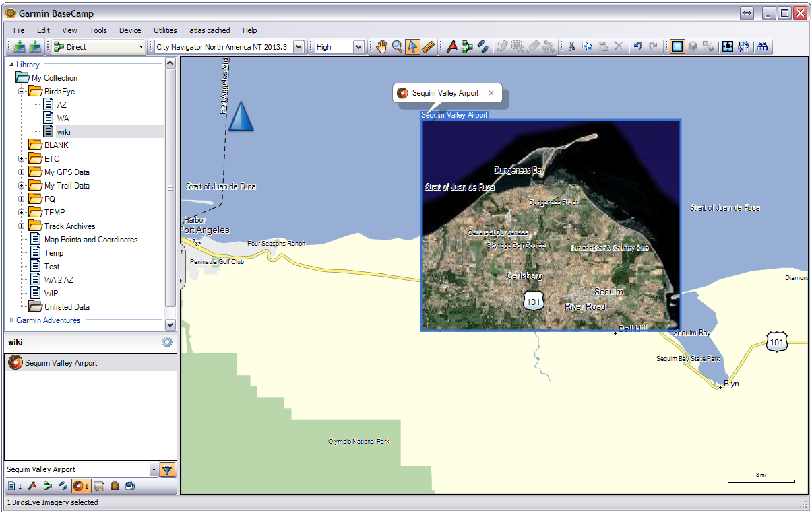This screenshot has height=513, width=812.
Task: Open the atlas cached menu
Action: coord(210,30)
